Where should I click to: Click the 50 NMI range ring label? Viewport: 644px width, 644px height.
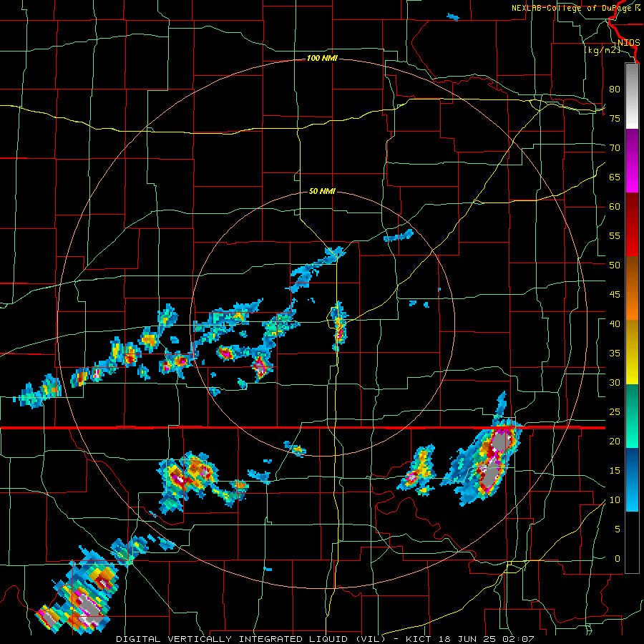(322, 191)
